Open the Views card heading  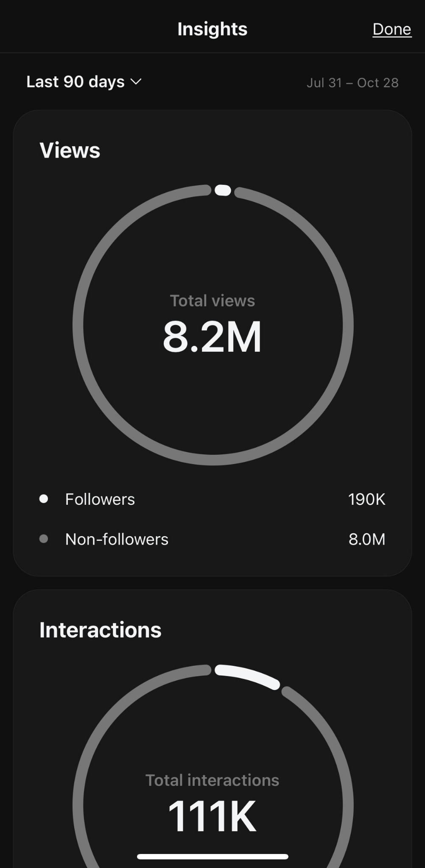(70, 150)
